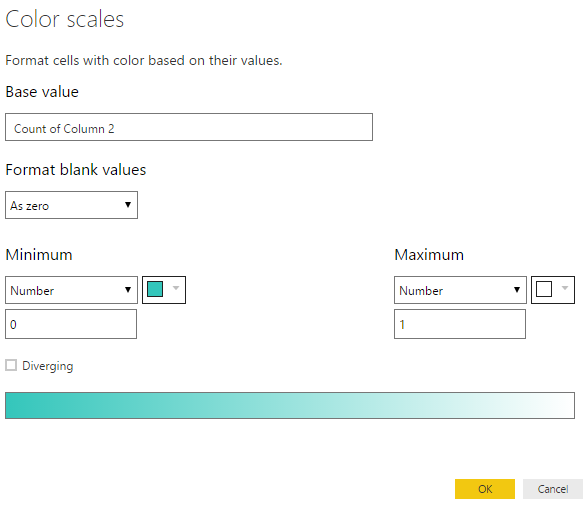Expand the Maximum color picker arrow
The image size is (587, 506).
(x=565, y=288)
